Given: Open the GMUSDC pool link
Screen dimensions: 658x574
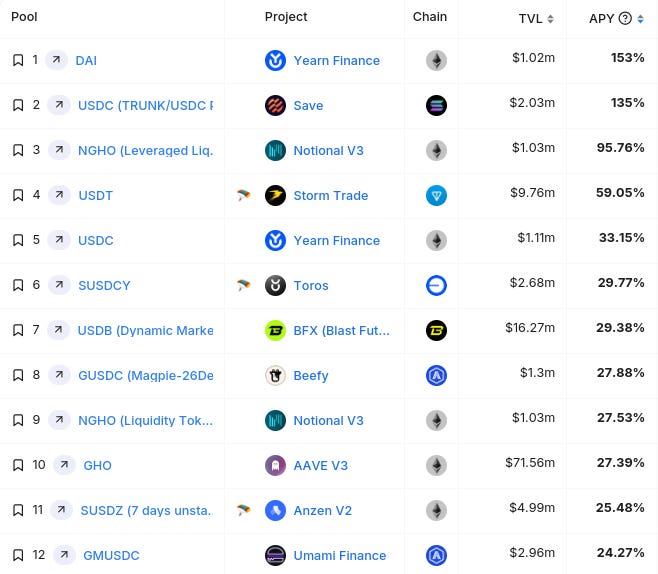Looking at the screenshot, I should tap(111, 555).
